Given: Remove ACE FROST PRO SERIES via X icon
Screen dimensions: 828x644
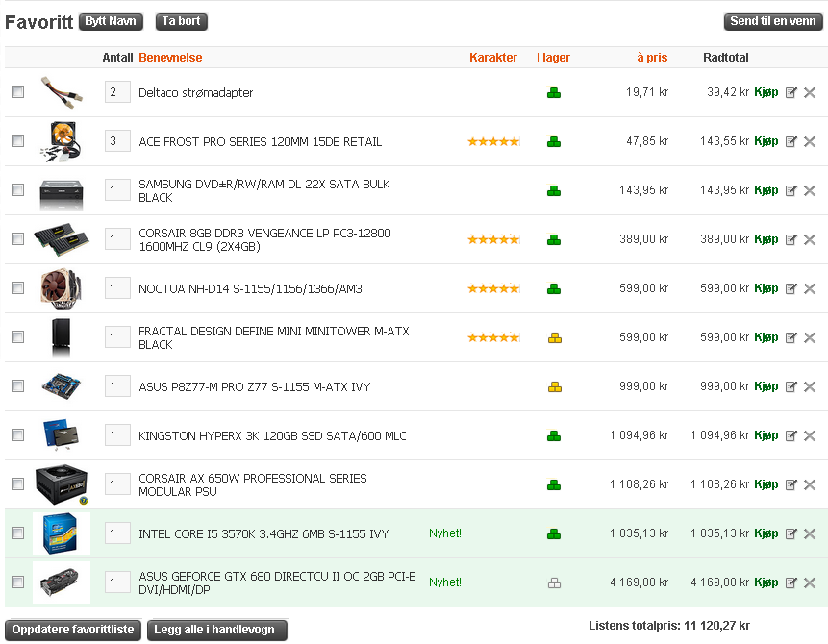Looking at the screenshot, I should [x=810, y=141].
